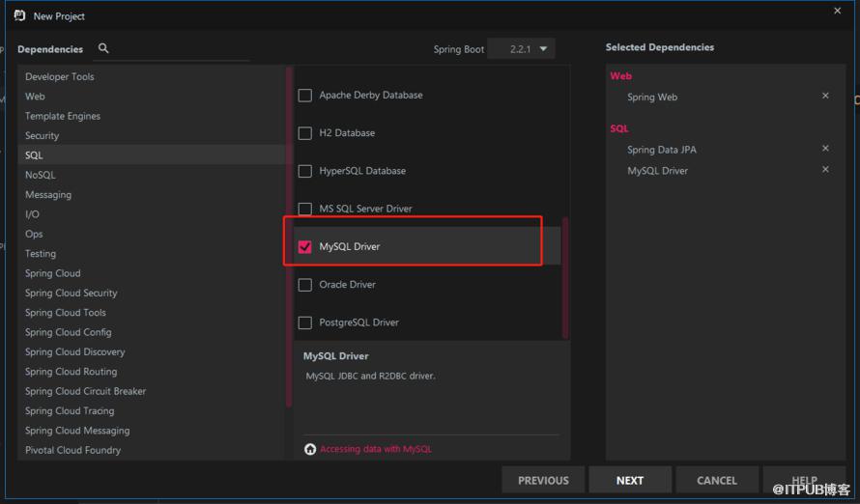Select the Messaging category
The height and width of the screenshot is (504, 860).
click(152, 195)
